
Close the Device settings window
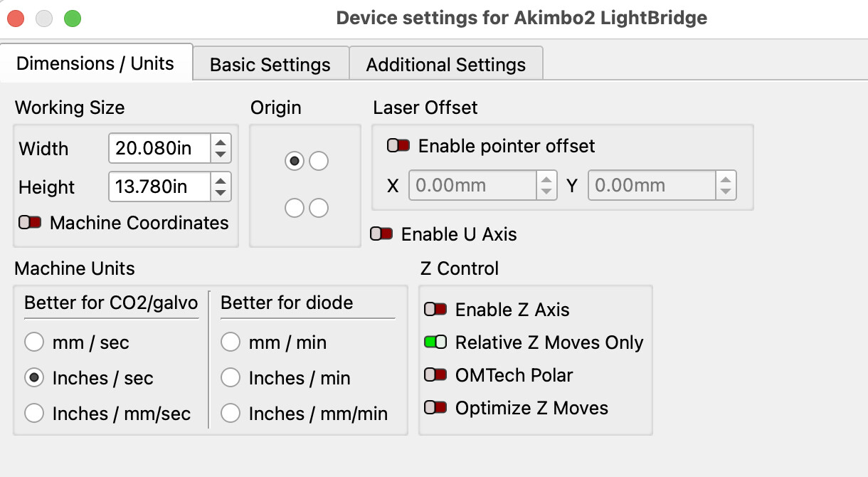16,18
